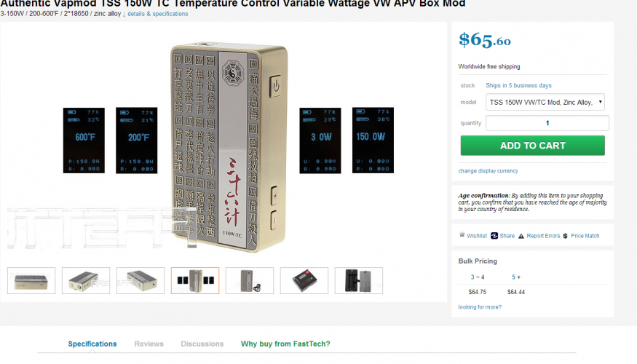Select second thumbnail of angled mod view
The height and width of the screenshot is (364, 637).
click(86, 280)
